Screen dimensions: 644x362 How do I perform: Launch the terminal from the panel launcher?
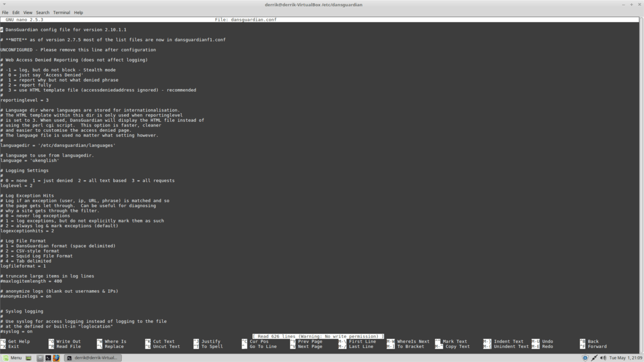(x=48, y=358)
